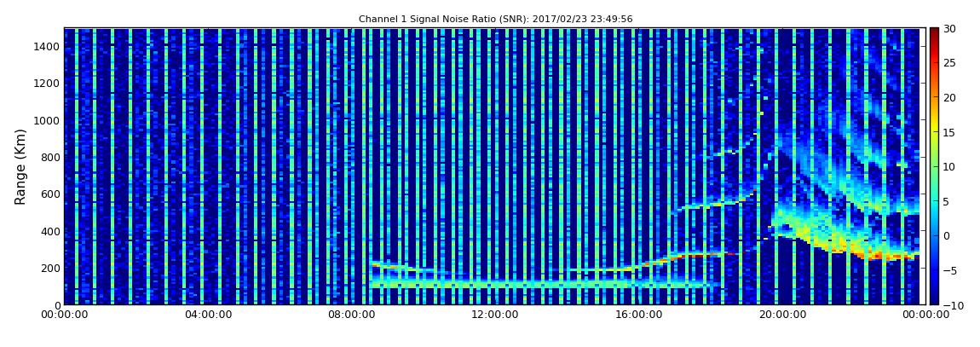Click the 400 range tick label

click(x=50, y=231)
